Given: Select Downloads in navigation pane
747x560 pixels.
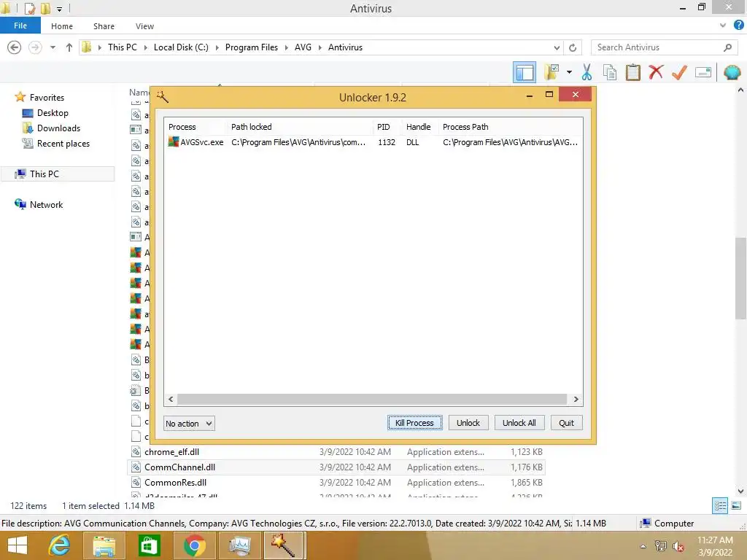Looking at the screenshot, I should (x=58, y=128).
